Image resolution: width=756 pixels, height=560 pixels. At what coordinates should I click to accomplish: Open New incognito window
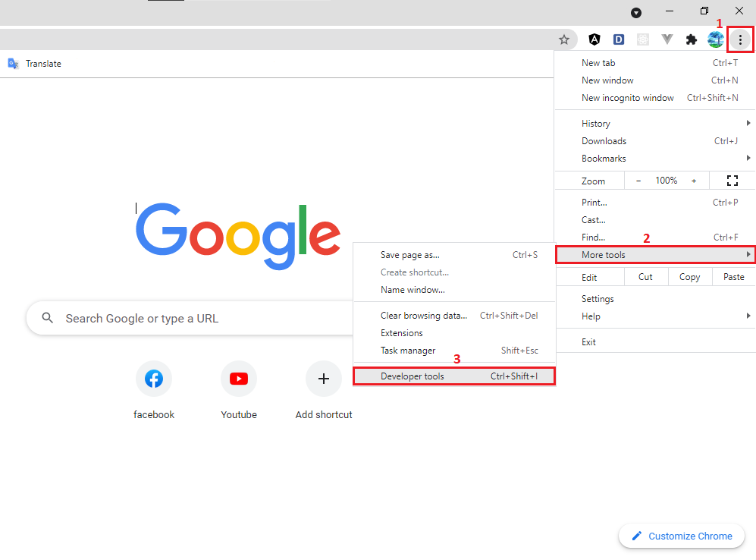click(x=655, y=97)
